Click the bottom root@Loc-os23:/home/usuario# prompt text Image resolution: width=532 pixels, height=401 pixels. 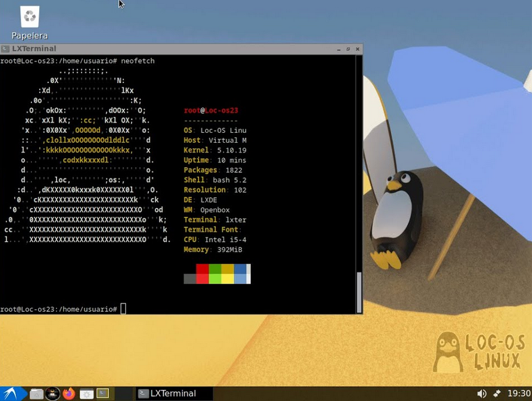tap(59, 309)
